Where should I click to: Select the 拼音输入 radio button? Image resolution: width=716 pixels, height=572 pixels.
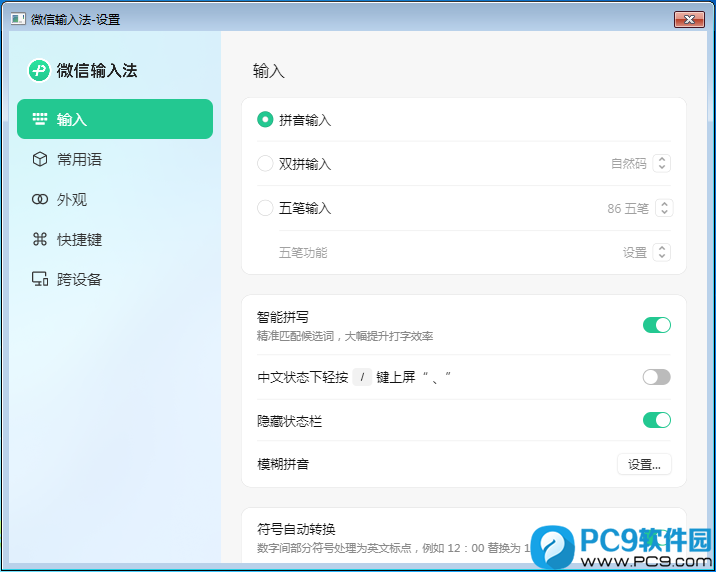pyautogui.click(x=265, y=120)
